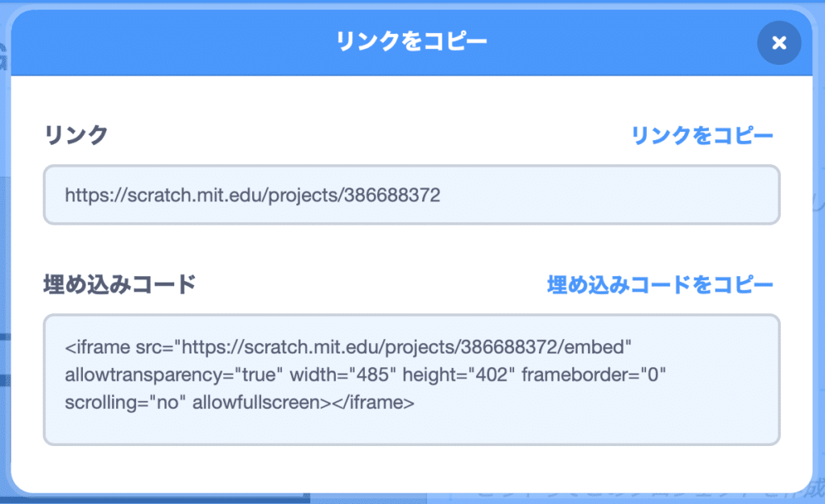This screenshot has height=504, width=825.
Task: Click empty space below code in embed box
Action: pos(411,428)
